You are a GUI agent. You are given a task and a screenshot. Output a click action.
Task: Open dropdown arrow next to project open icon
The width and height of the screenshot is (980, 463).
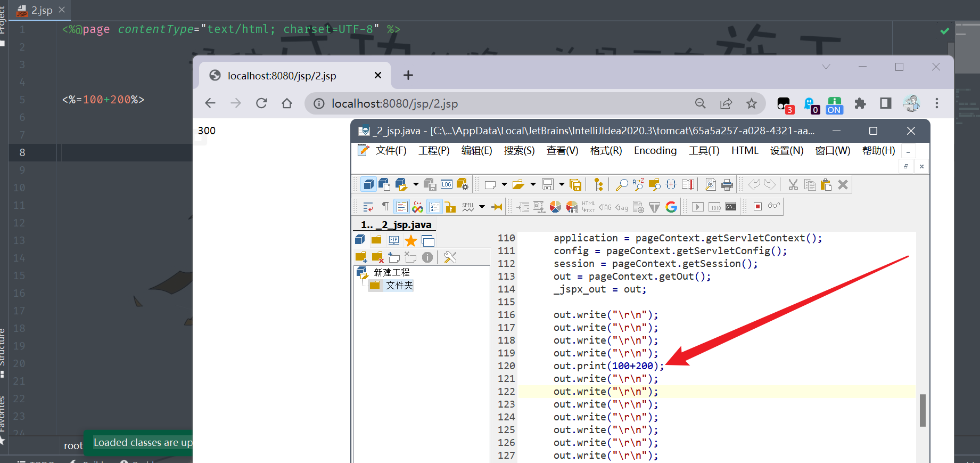click(416, 185)
